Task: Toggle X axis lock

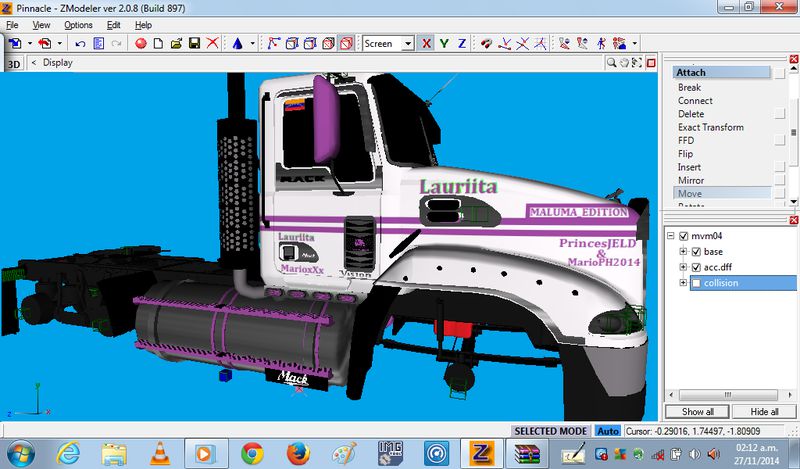Action: 426,44
